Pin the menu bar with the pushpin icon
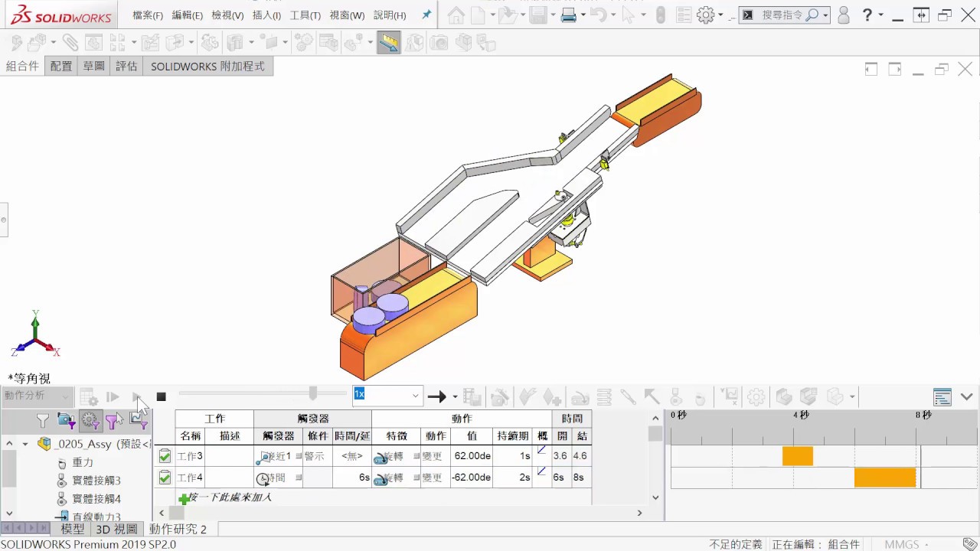The image size is (980, 551). coord(426,15)
